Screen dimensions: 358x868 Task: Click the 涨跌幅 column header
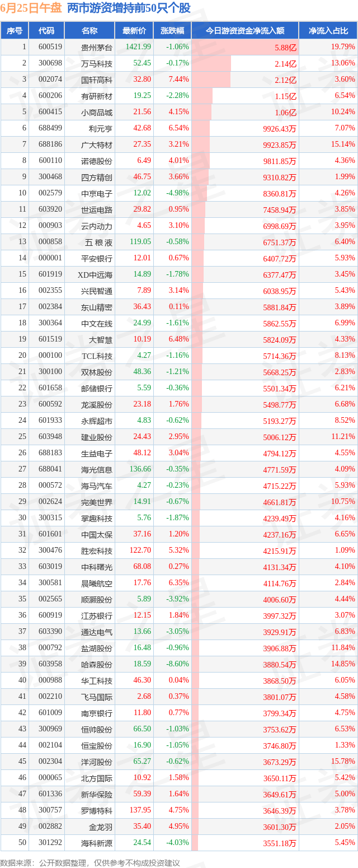pyautogui.click(x=172, y=31)
